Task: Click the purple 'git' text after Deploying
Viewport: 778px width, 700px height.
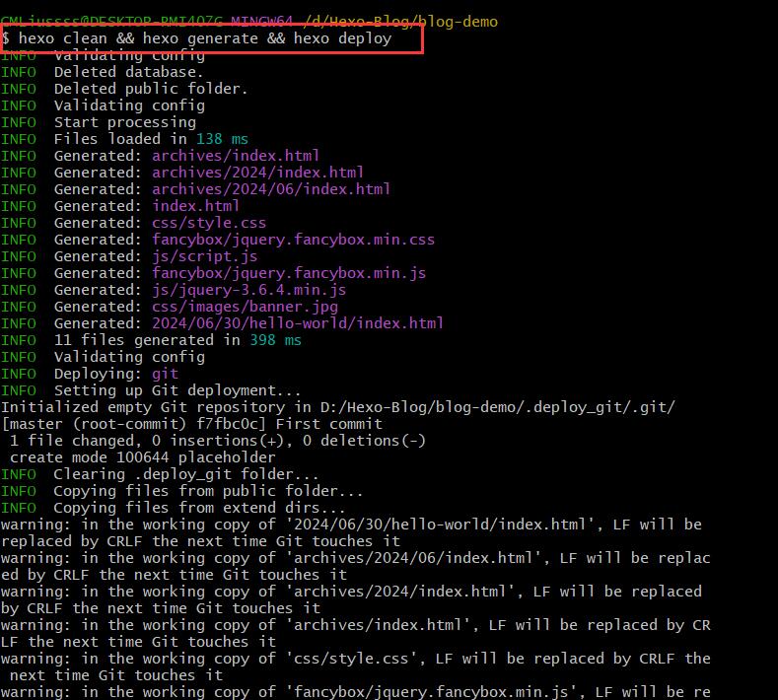Action: point(165,374)
